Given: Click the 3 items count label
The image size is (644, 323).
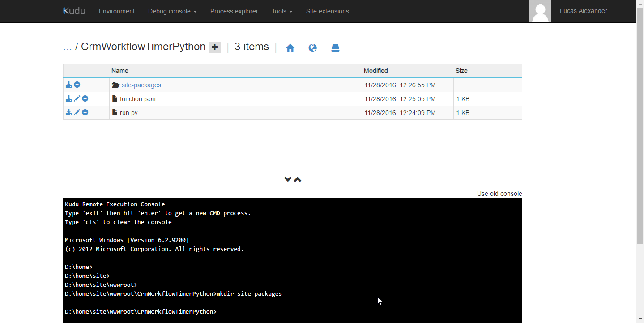Looking at the screenshot, I should (252, 47).
